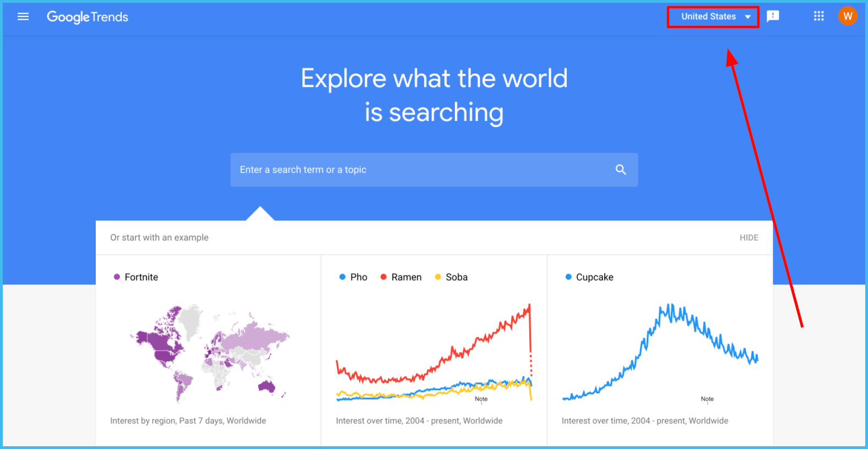The width and height of the screenshot is (868, 449).
Task: Open the Fortnite world map thumbnail
Action: tap(209, 353)
